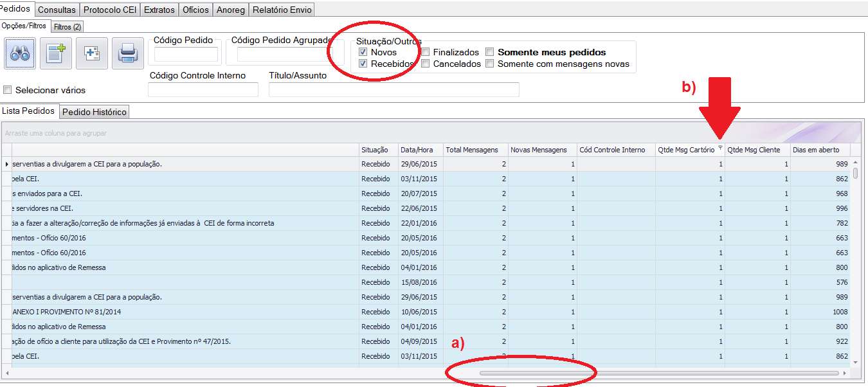Image resolution: width=868 pixels, height=387 pixels.
Task: Click the horizontal scrollbar thumb in the grid
Action: [x=660, y=372]
